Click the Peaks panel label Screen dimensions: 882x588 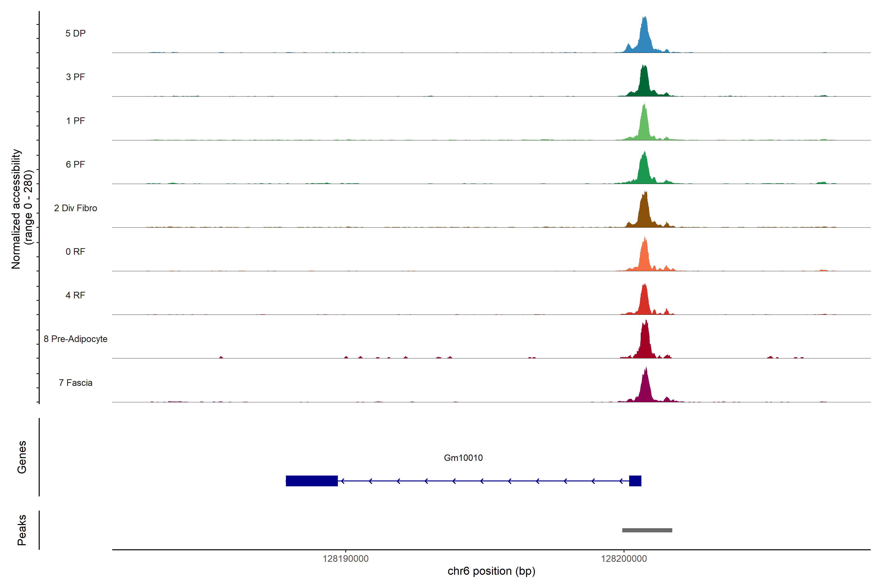22,530
